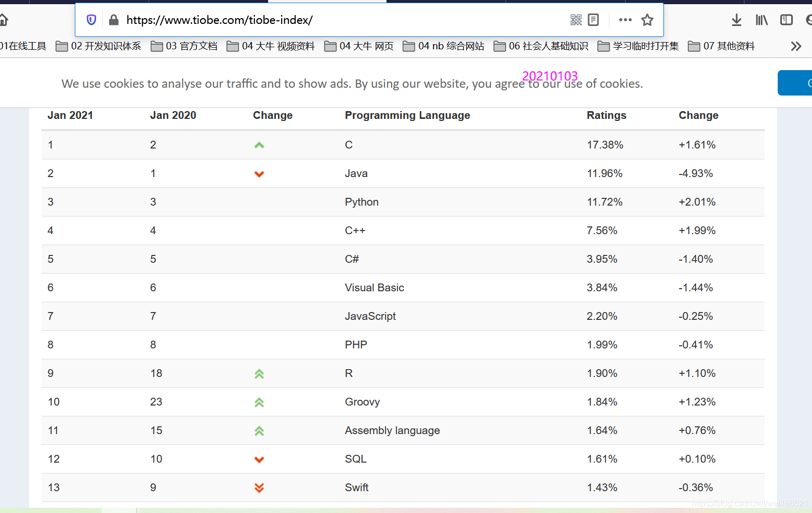Select the PHP language cell
Viewport: 812px width, 513px height.
356,345
